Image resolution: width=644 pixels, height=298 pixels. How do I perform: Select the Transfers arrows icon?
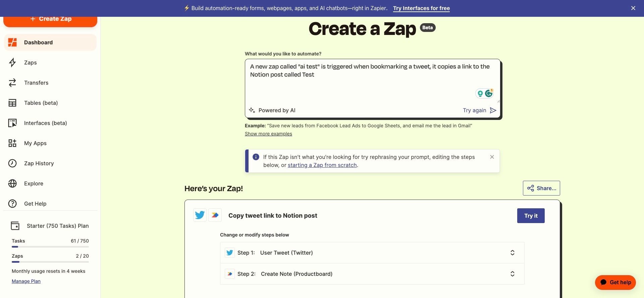[x=12, y=83]
